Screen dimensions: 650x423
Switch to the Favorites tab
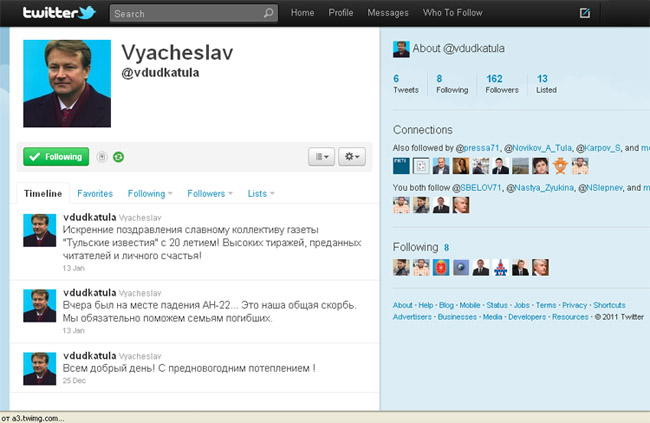coord(95,194)
